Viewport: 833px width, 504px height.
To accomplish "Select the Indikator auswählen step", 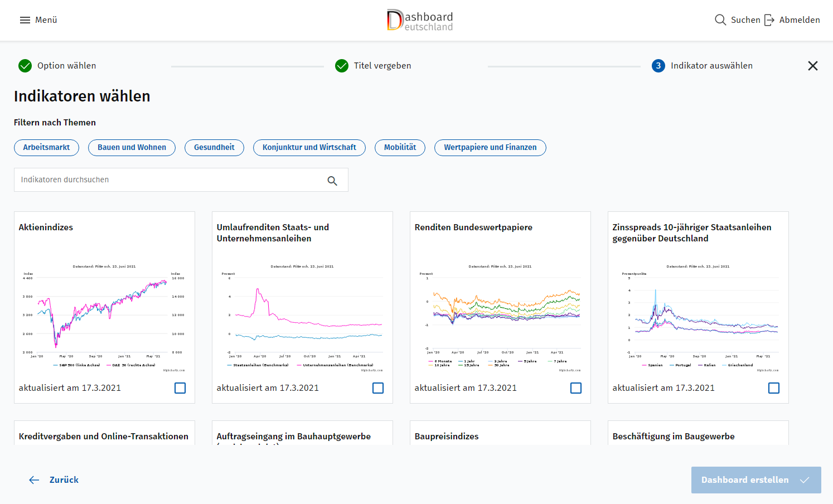I will pyautogui.click(x=711, y=66).
